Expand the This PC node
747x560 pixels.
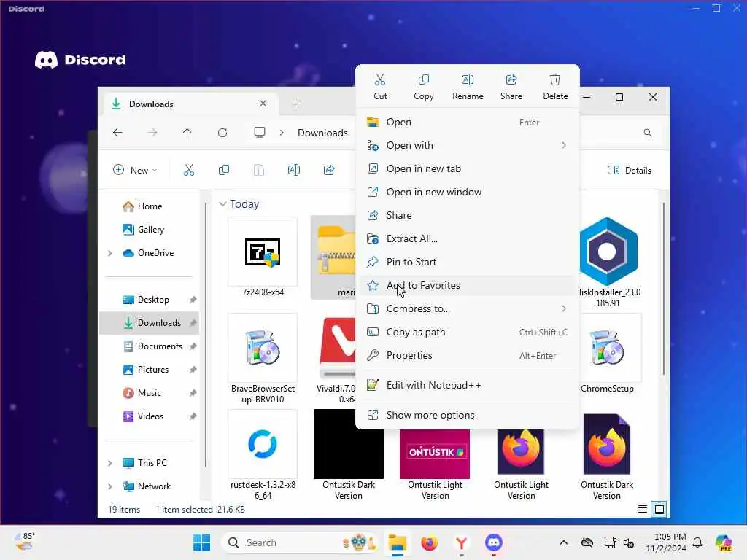[110, 463]
